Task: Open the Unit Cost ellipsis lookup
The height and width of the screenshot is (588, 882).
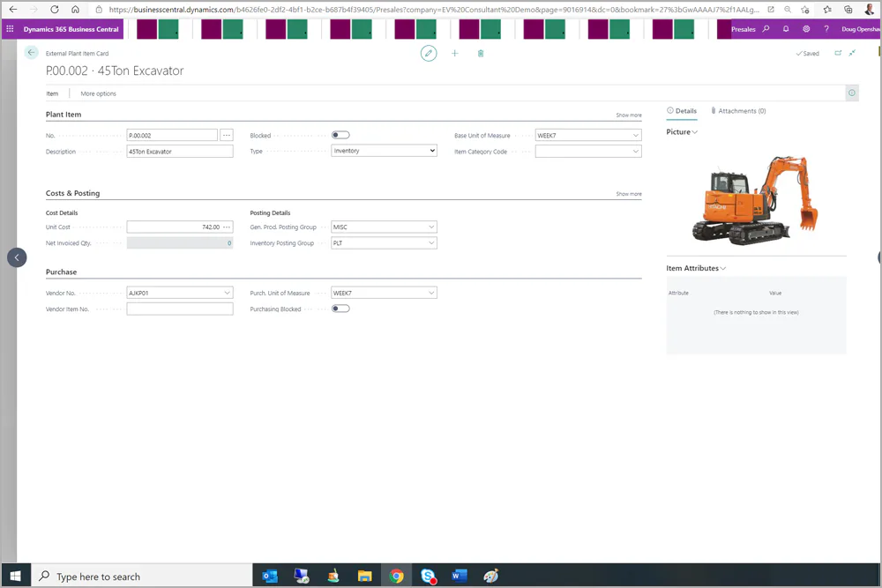Action: coord(227,227)
